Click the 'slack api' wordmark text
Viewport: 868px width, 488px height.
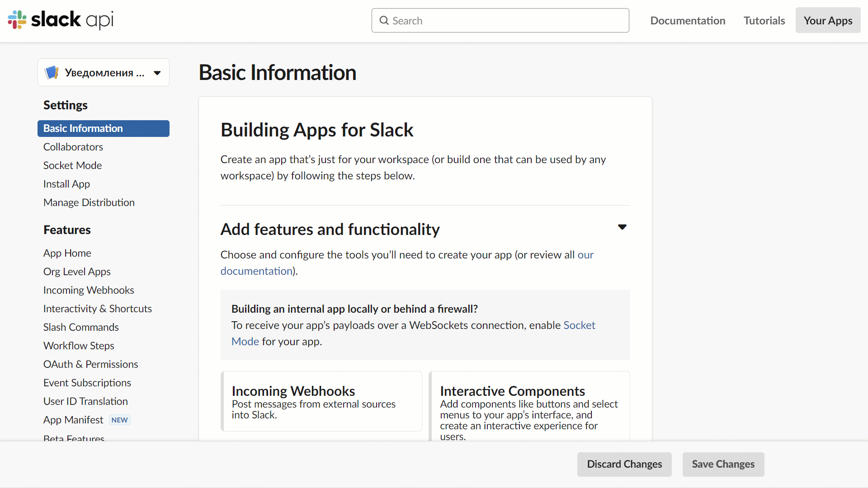[x=72, y=20]
